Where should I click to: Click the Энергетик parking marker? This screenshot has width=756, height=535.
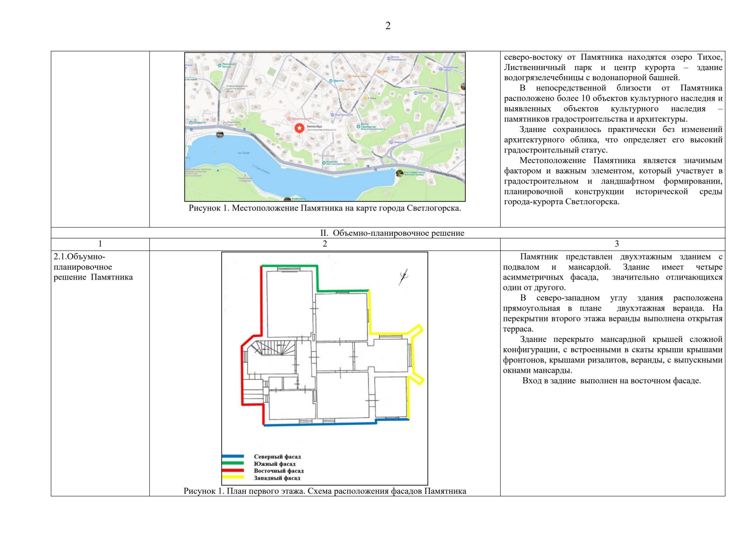click(391, 142)
